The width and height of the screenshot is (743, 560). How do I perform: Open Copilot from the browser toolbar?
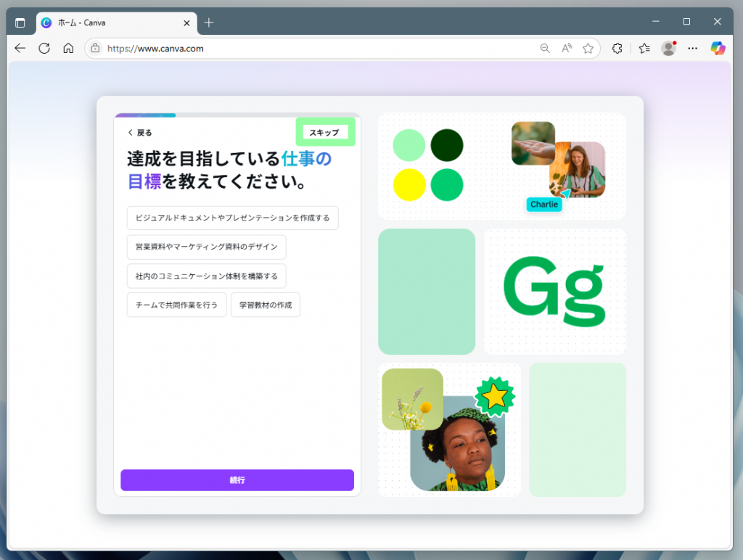[718, 48]
